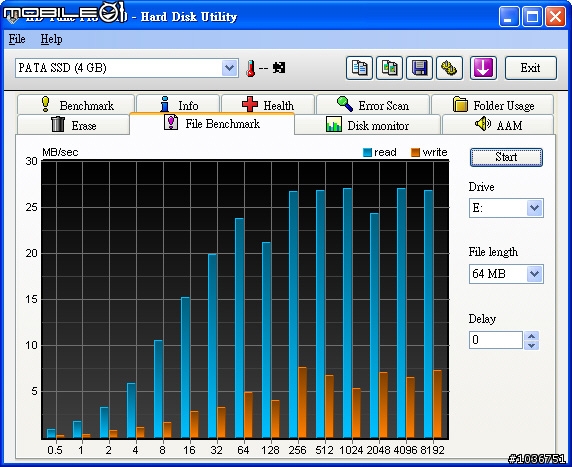Expand the File length 64 MB dropdown
Screen dimensions: 572x467
(x=534, y=274)
